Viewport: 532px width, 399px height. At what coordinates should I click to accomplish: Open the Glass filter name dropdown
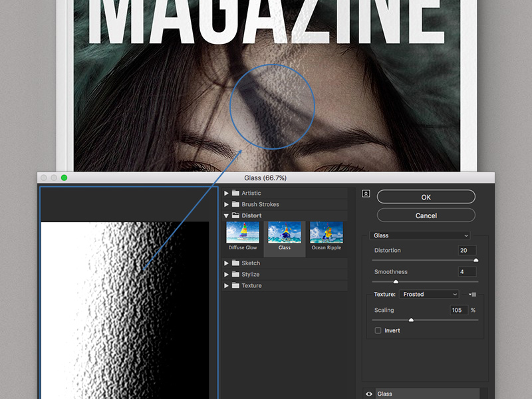click(x=420, y=235)
